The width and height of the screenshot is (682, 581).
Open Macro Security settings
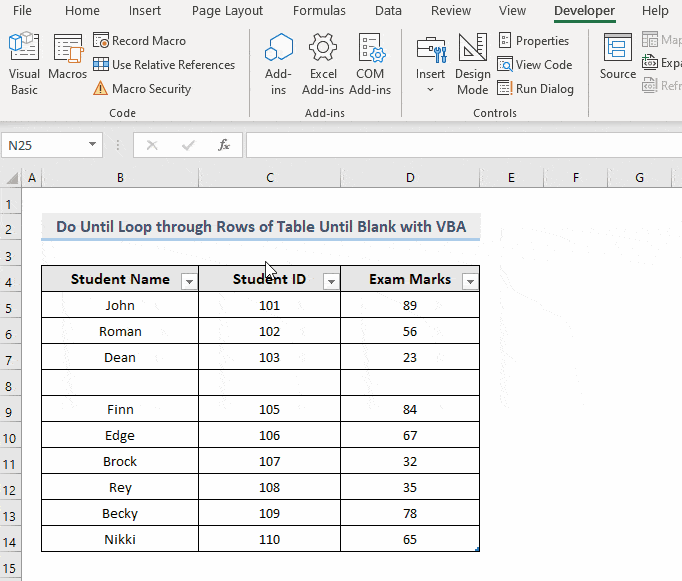pyautogui.click(x=142, y=89)
